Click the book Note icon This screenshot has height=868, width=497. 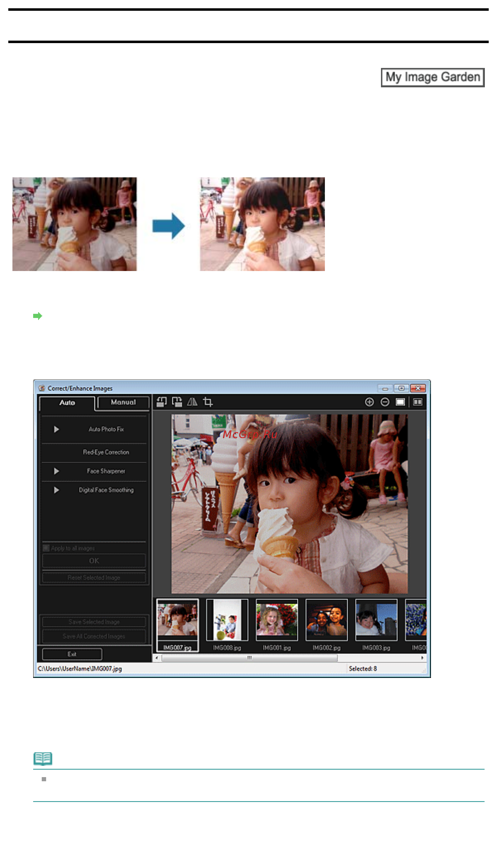click(x=43, y=759)
